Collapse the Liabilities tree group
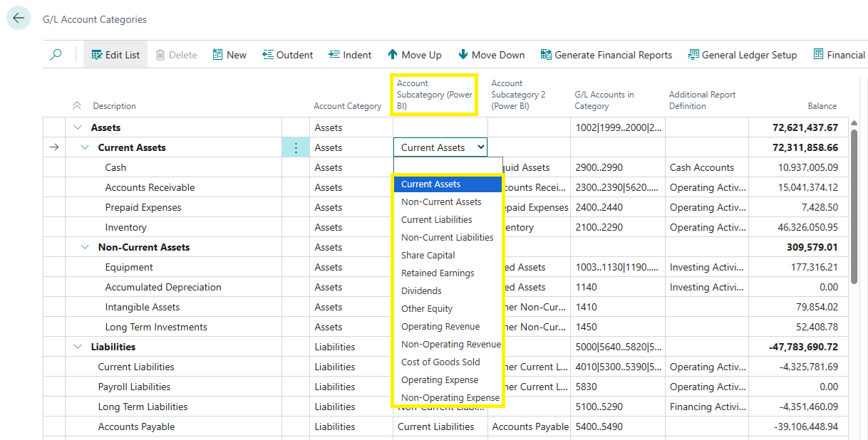Screen dimensions: 868x440 click(x=78, y=347)
